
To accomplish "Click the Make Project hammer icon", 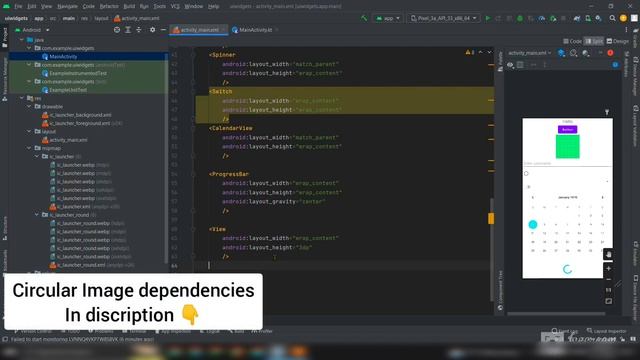I will click(x=364, y=18).
